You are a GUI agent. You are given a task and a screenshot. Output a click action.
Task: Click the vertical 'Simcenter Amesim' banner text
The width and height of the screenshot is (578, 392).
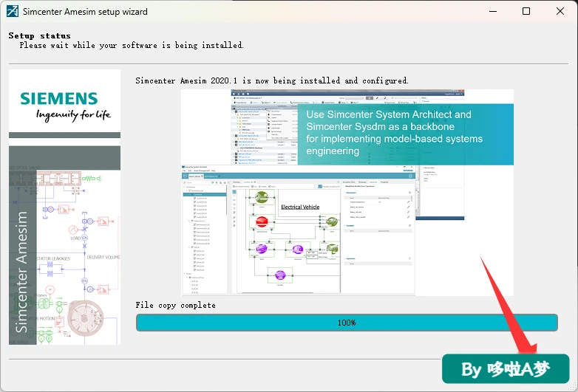pyautogui.click(x=21, y=272)
